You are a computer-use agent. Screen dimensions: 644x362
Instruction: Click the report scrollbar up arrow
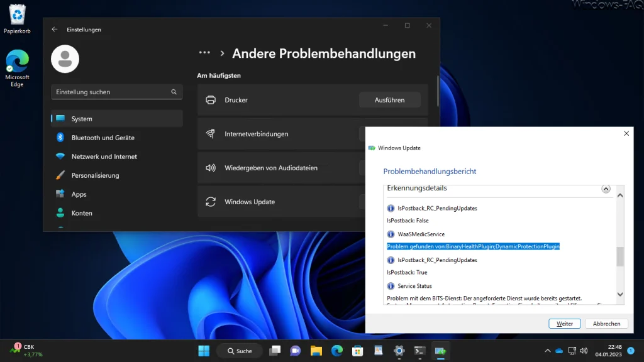coord(620,195)
